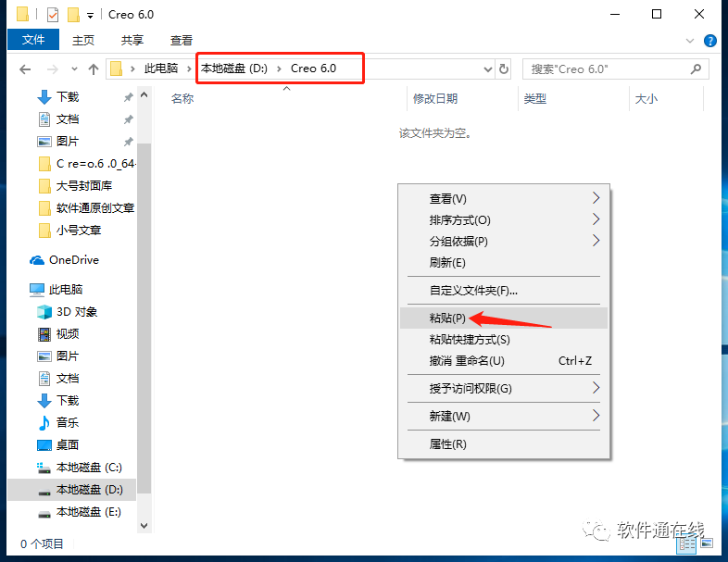Choose 自定义文件夹(F)... from the context menu
This screenshot has width=728, height=562.
504,291
